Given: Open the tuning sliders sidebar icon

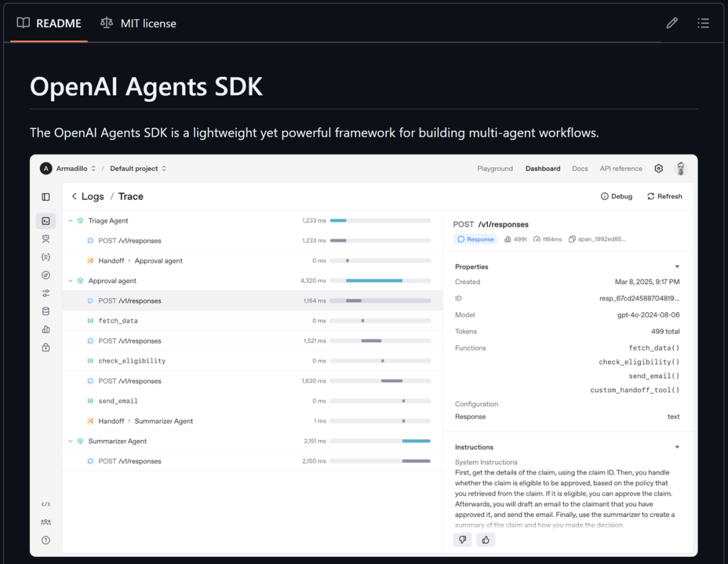Looking at the screenshot, I should pos(46,293).
